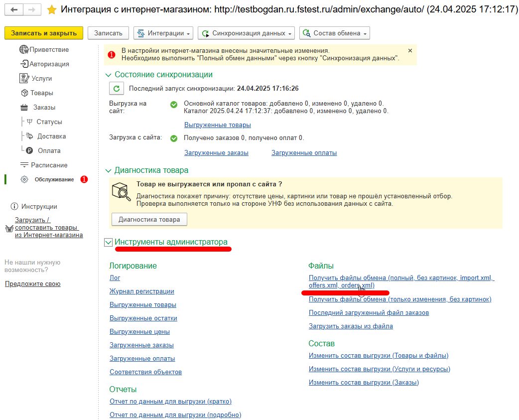Viewport: 519px width, 420px height.
Task: Add page to favorites with star icon
Action: (x=51, y=9)
